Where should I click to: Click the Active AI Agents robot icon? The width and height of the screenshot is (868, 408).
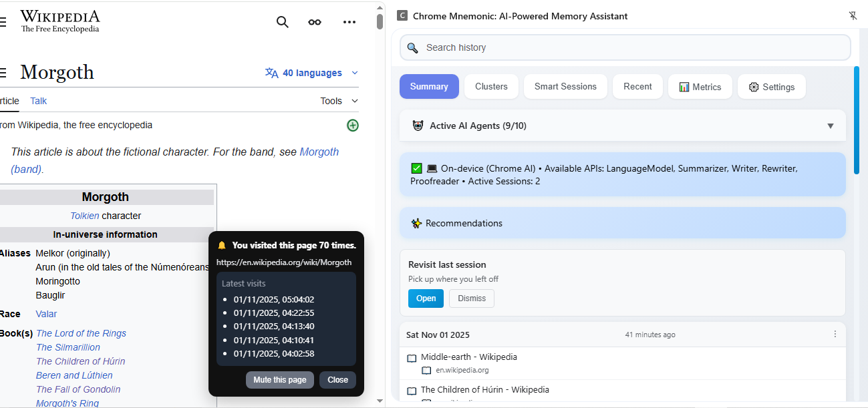pos(418,126)
